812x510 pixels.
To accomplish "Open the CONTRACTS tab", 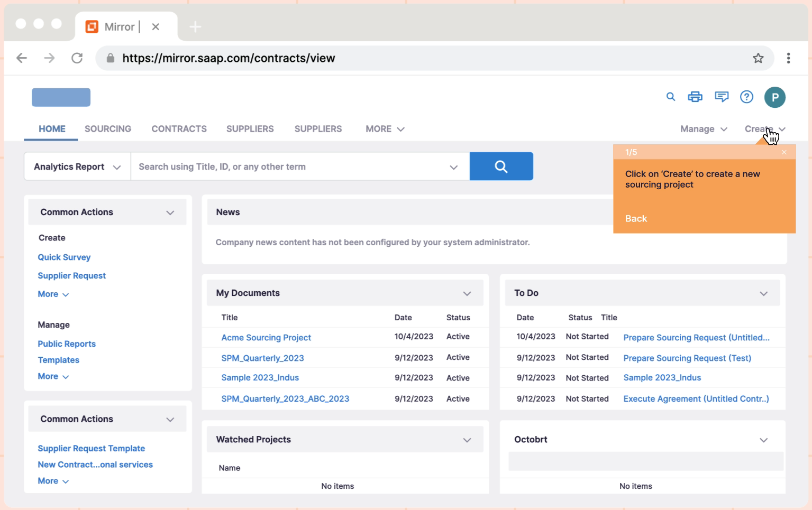I will [179, 129].
